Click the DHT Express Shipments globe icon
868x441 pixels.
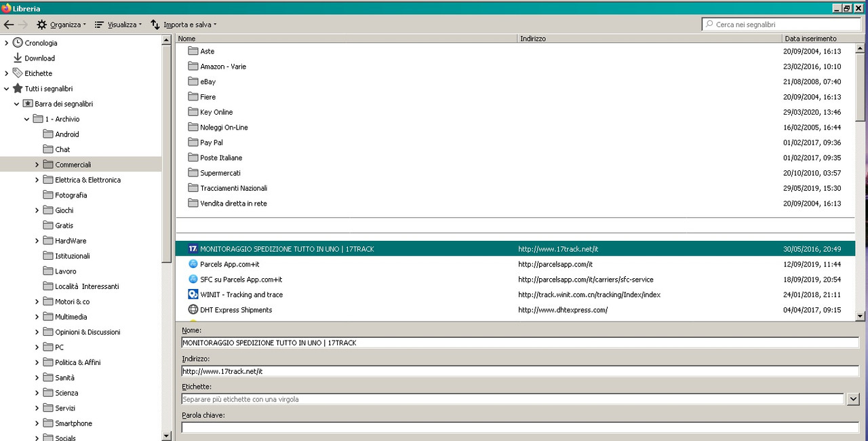[193, 310]
